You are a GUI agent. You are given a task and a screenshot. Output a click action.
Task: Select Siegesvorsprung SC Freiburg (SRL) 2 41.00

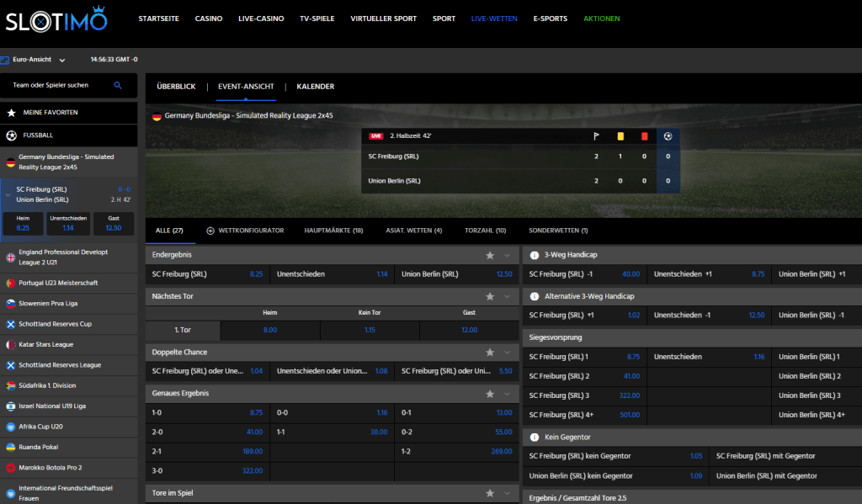[584, 376]
